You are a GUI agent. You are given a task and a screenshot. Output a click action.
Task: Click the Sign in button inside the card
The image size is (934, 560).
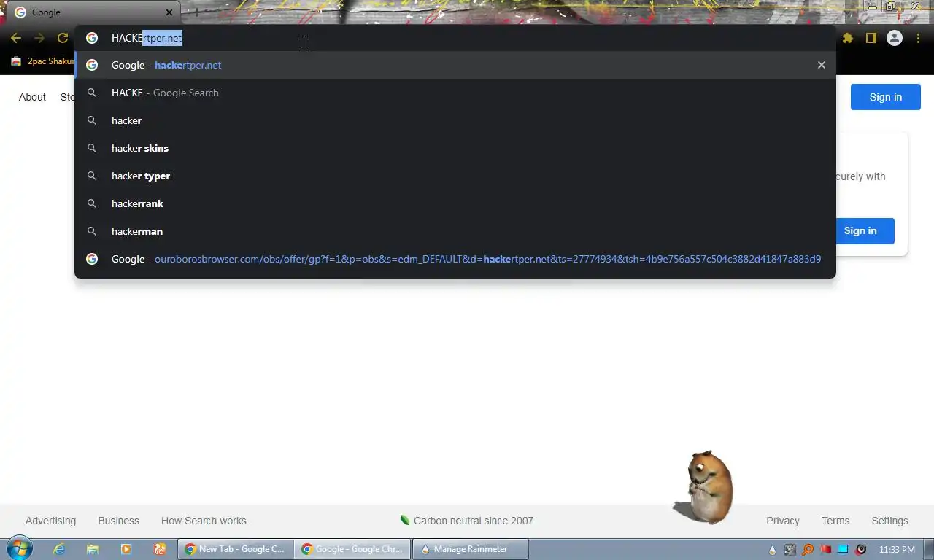860,230
